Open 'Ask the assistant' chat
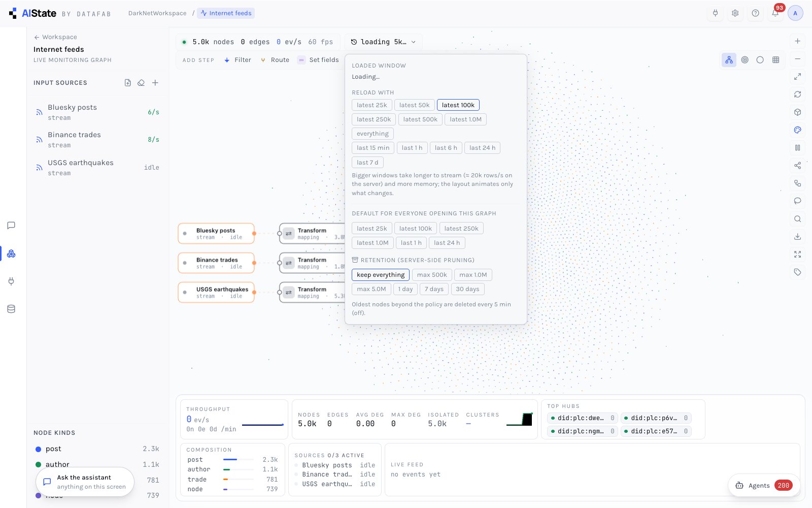Image resolution: width=812 pixels, height=508 pixels. pos(85,482)
